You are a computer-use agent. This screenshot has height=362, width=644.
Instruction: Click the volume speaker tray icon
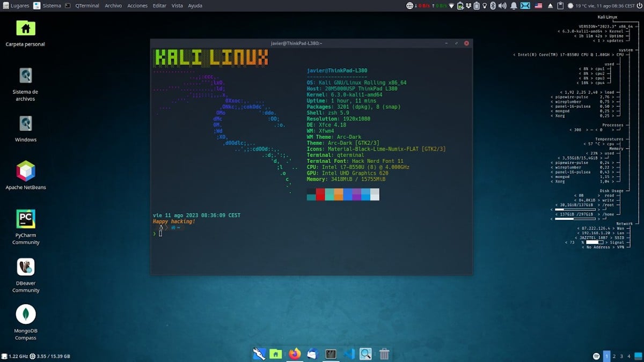point(502,6)
